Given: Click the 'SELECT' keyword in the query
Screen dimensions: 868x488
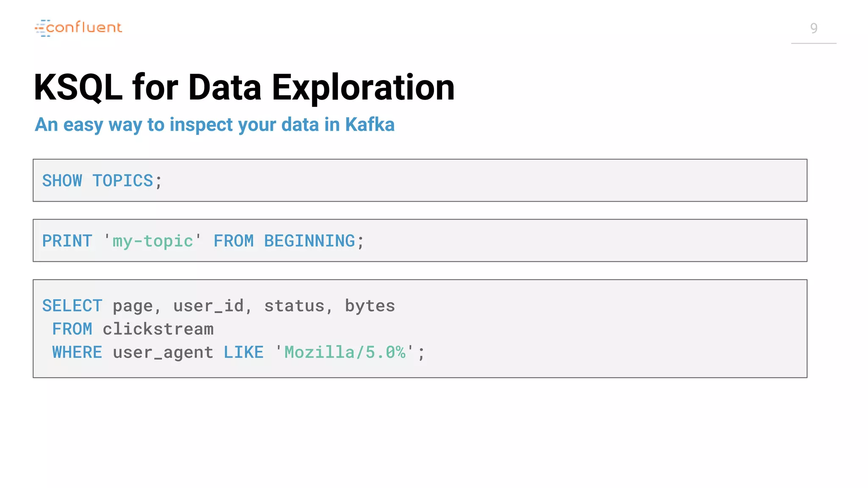Looking at the screenshot, I should (x=72, y=306).
